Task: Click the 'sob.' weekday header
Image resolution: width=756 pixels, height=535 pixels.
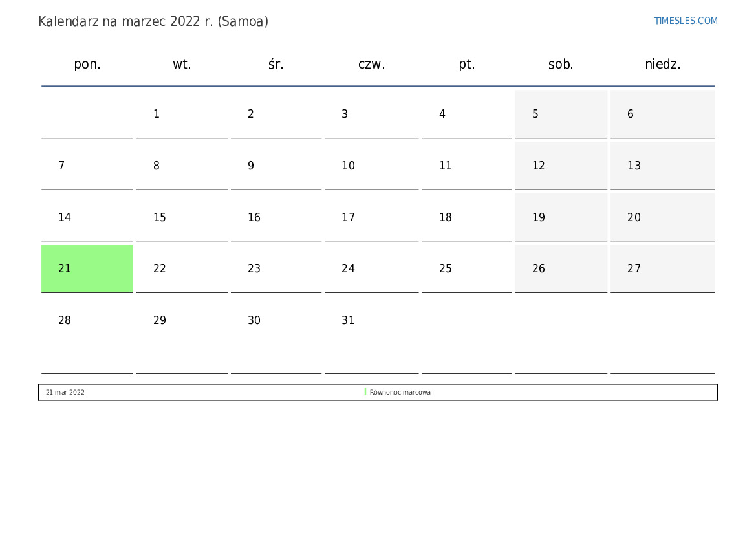Action: coord(561,64)
